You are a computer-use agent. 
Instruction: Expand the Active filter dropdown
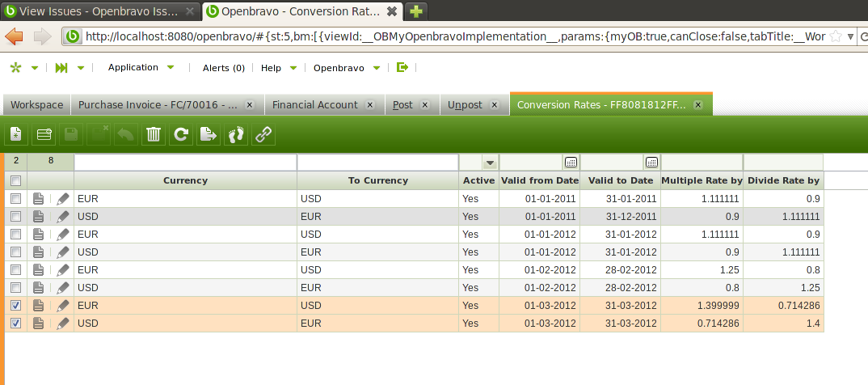(x=489, y=163)
